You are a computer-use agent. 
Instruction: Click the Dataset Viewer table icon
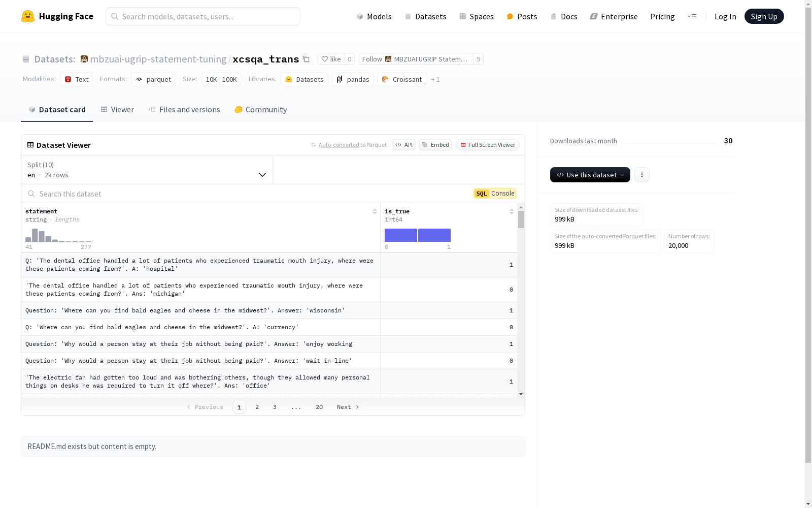click(x=30, y=145)
